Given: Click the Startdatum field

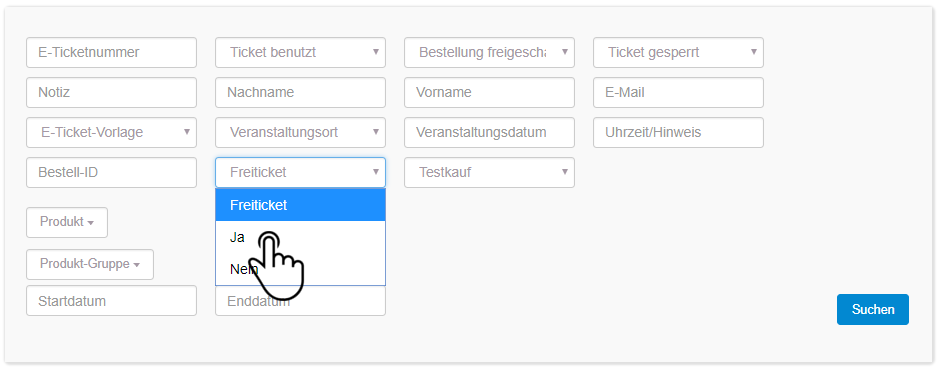Looking at the screenshot, I should click(x=111, y=301).
